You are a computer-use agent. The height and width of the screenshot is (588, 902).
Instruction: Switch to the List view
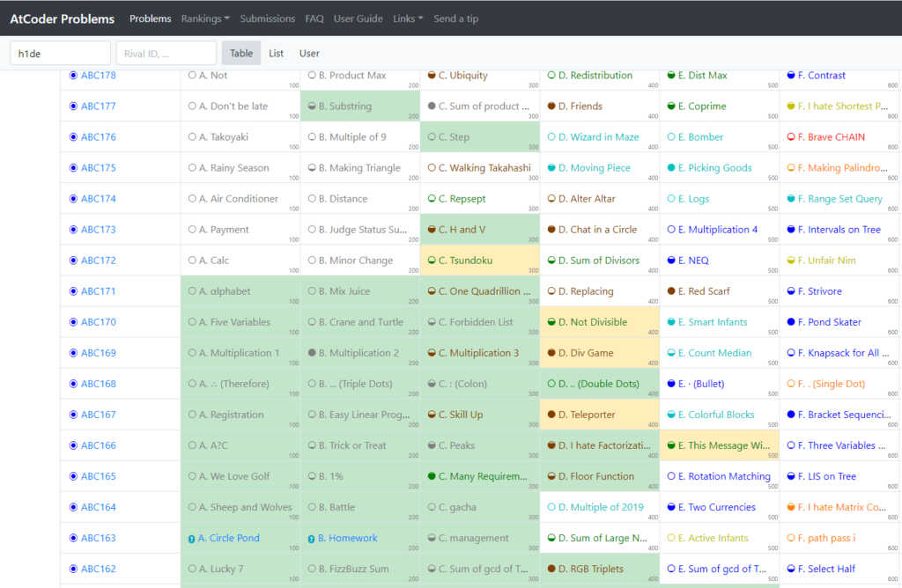coord(276,54)
